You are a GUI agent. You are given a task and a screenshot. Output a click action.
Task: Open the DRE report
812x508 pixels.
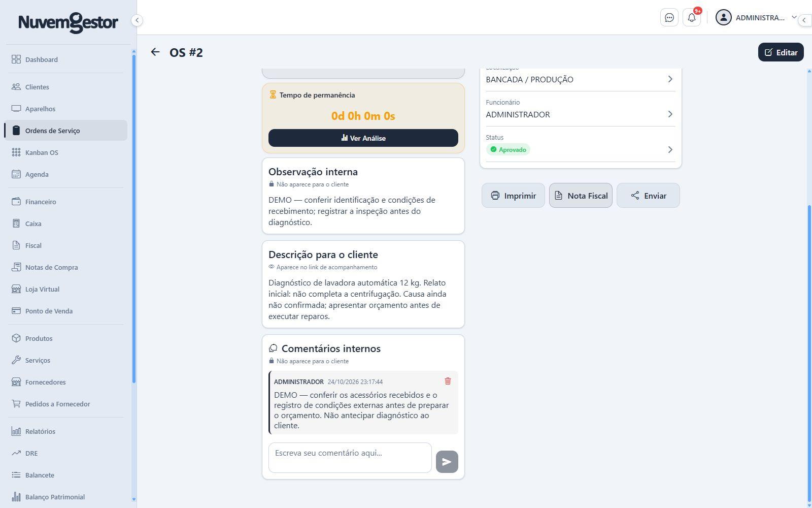pyautogui.click(x=65, y=453)
